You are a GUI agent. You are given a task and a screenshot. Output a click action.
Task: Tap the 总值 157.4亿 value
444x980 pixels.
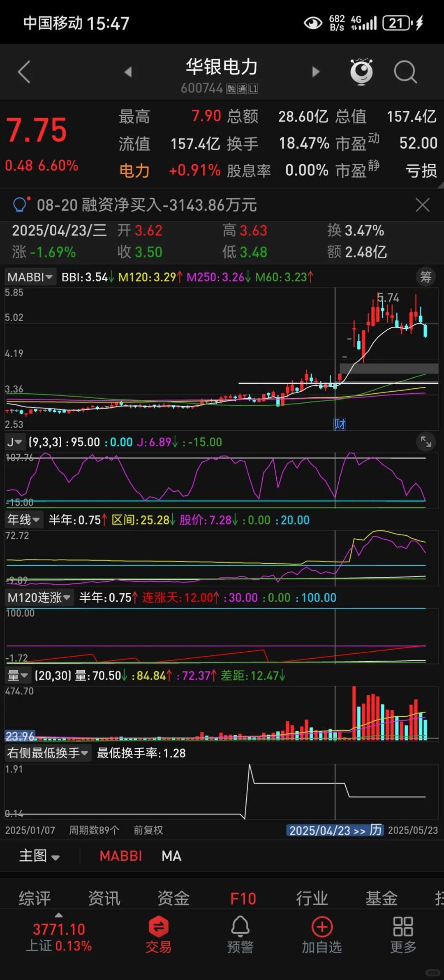[412, 116]
